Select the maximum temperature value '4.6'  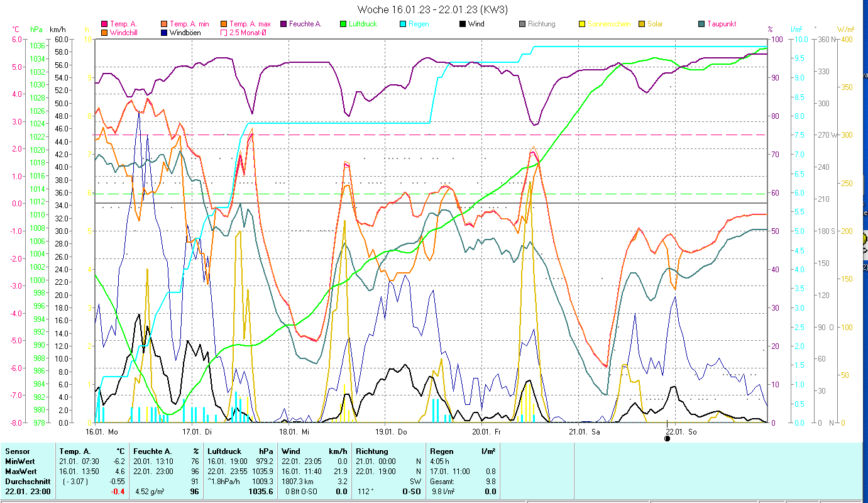point(121,472)
